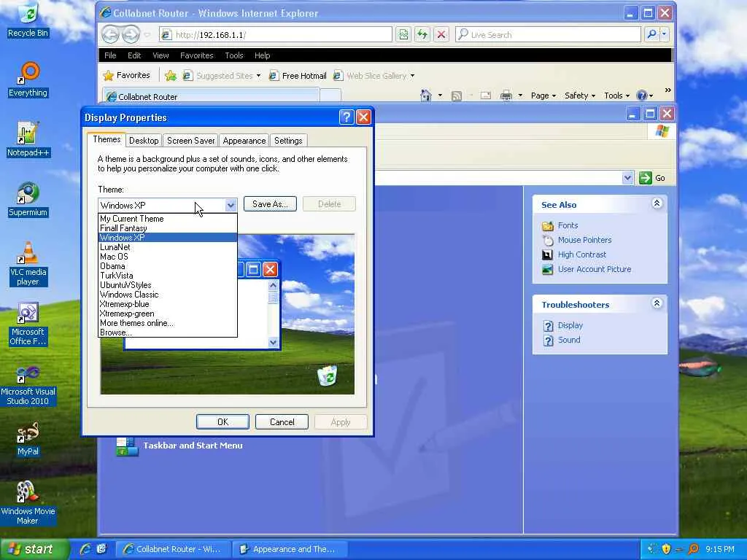
Task: Click the green Go arrow button
Action: coord(645,178)
